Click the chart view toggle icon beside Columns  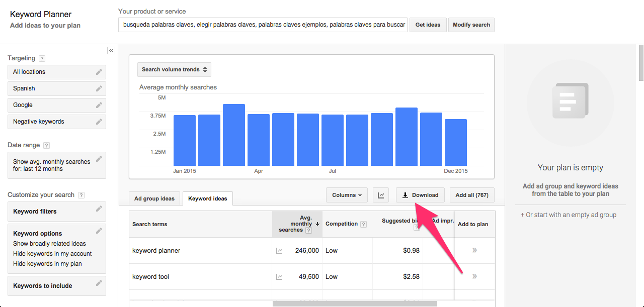pyautogui.click(x=381, y=195)
